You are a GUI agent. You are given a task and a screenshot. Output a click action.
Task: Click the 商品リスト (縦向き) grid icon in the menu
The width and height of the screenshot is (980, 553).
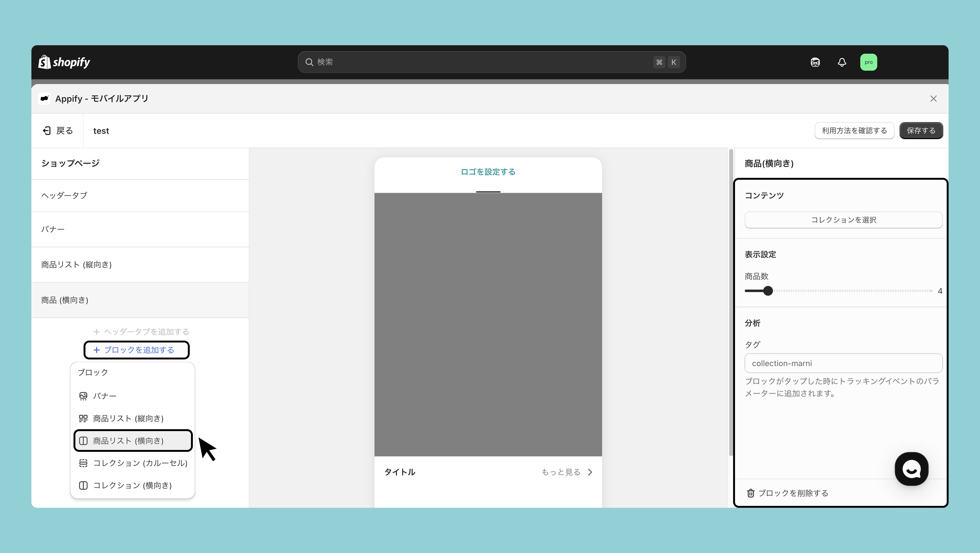[83, 418]
